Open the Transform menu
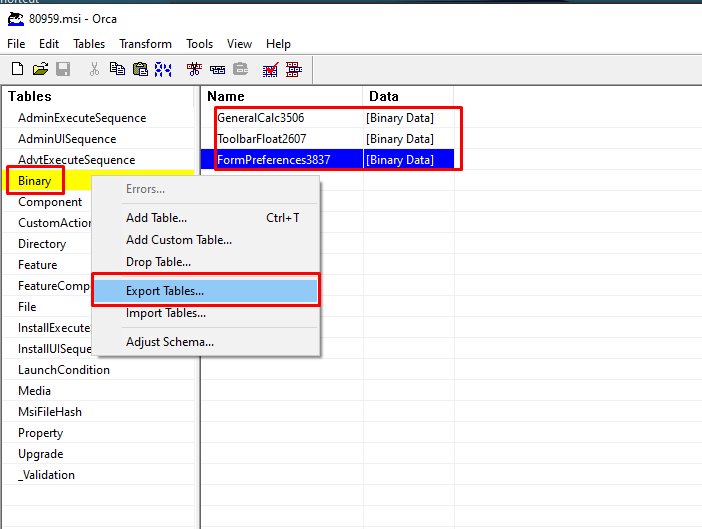The width and height of the screenshot is (702, 529). tap(145, 44)
